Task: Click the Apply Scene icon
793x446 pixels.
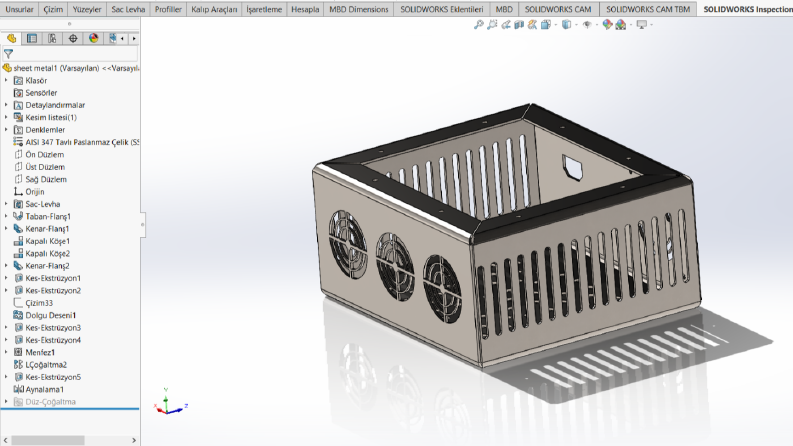Action: pos(621,24)
